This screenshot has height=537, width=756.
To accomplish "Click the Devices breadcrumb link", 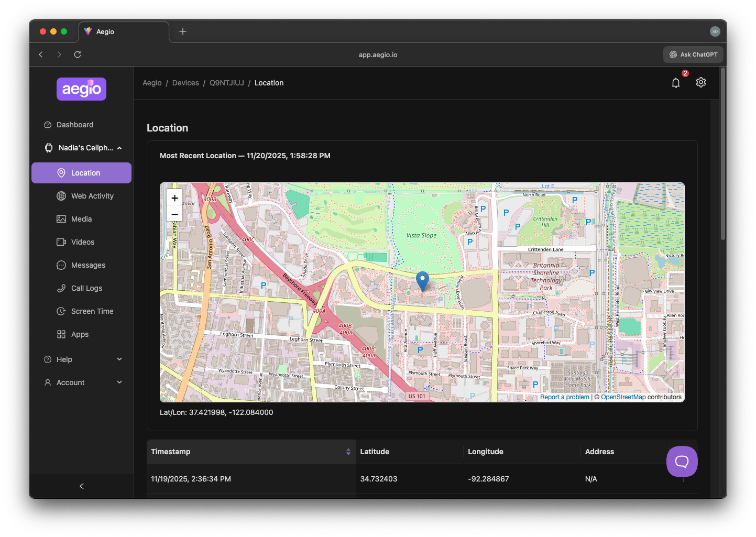I will point(185,83).
